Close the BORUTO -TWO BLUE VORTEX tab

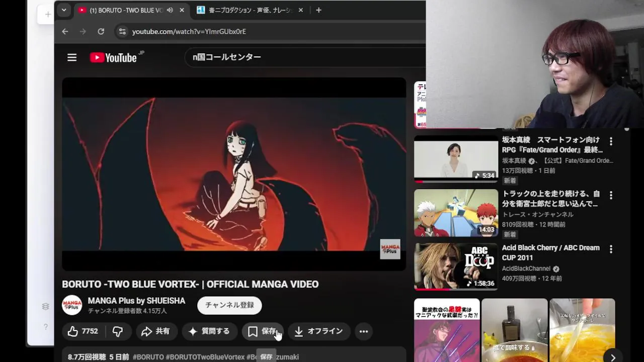point(182,10)
